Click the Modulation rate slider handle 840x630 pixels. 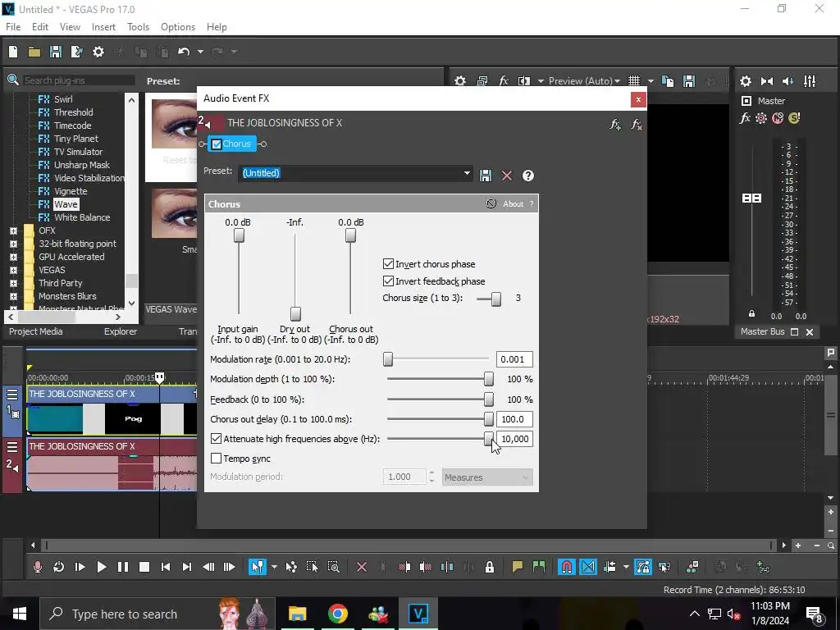[x=388, y=359]
